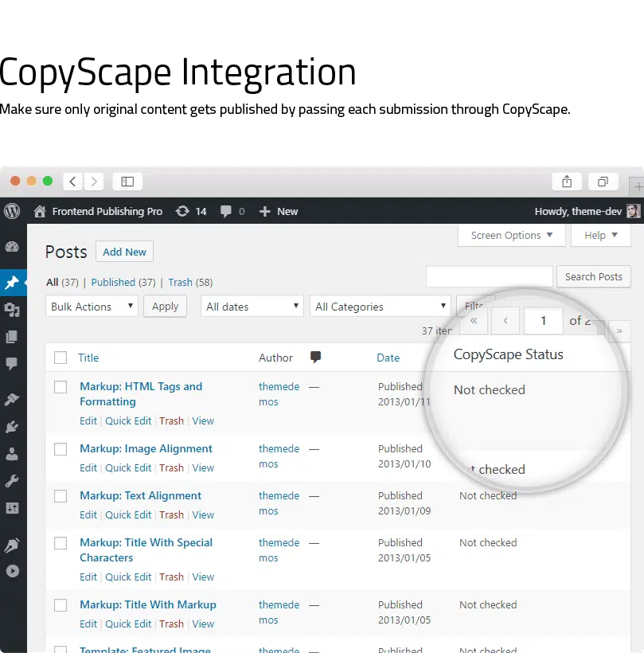This screenshot has height=653, width=644.
Task: Check the Markup: Text Alignment row
Action: coord(60,496)
